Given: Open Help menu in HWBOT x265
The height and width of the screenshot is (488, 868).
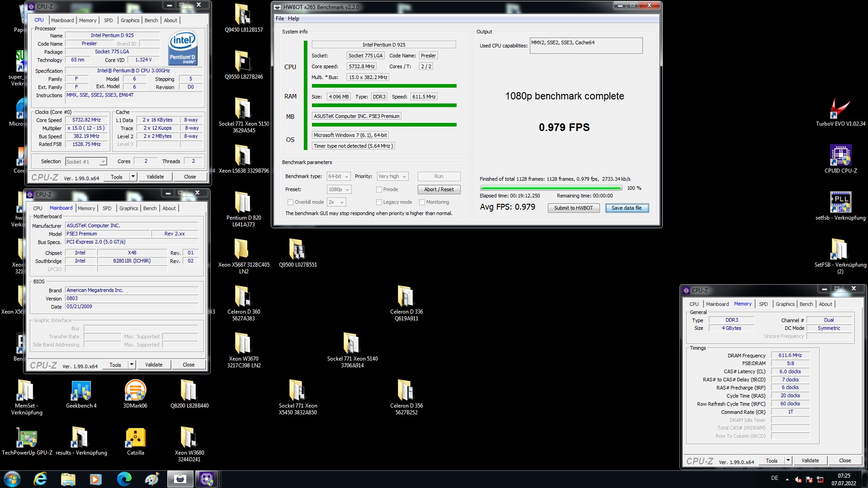Looking at the screenshot, I should 294,19.
